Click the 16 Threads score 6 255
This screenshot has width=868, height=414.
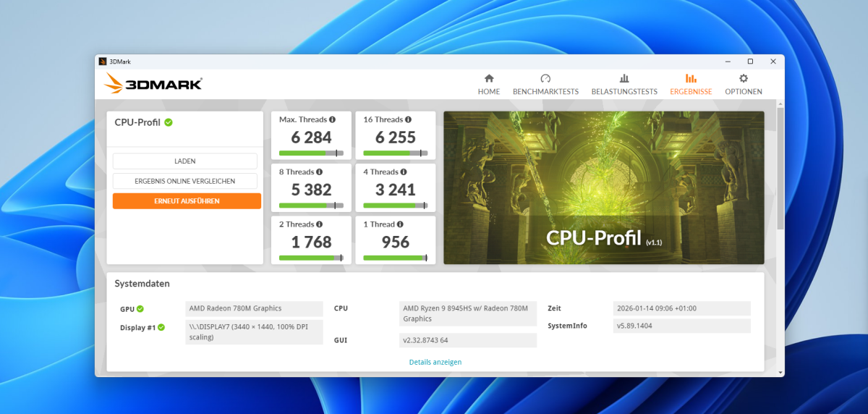pyautogui.click(x=396, y=138)
